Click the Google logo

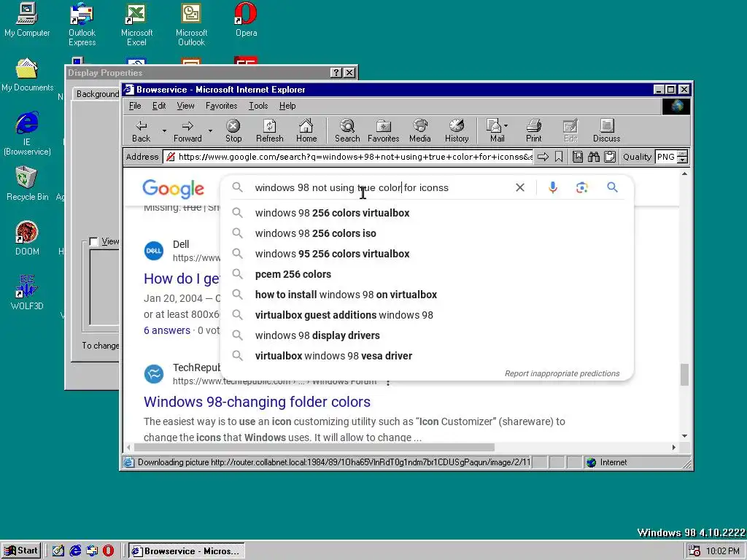tap(173, 189)
